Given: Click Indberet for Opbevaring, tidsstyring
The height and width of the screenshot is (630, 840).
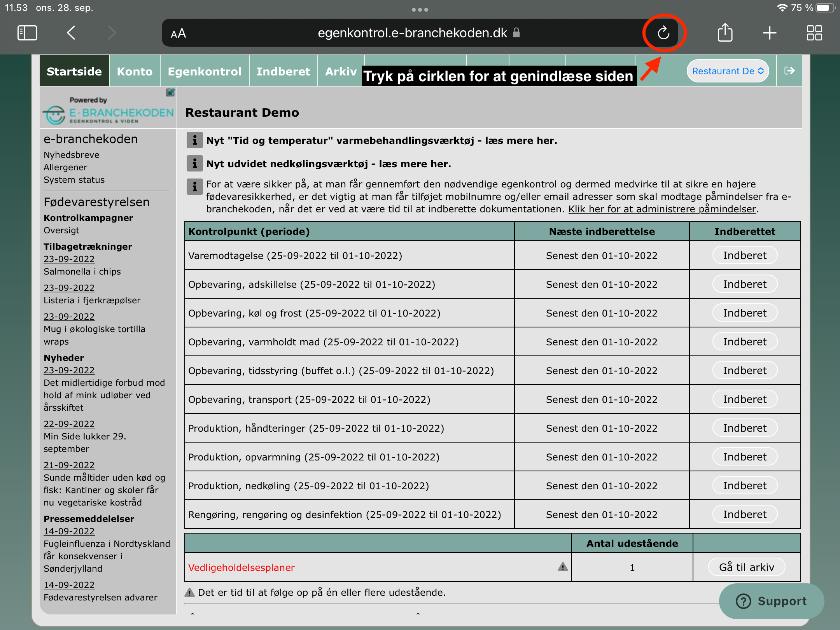Looking at the screenshot, I should coord(745,371).
